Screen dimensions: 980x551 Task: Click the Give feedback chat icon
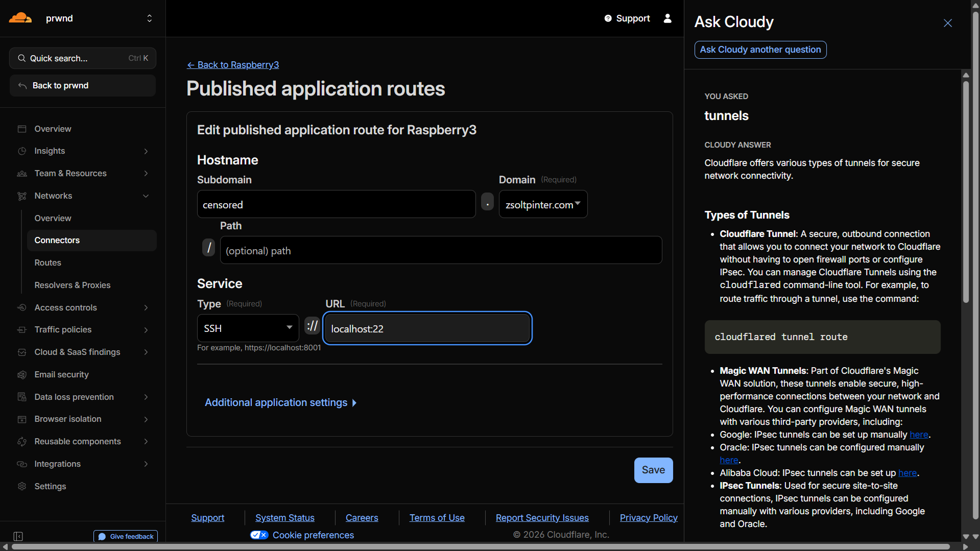pos(102,537)
